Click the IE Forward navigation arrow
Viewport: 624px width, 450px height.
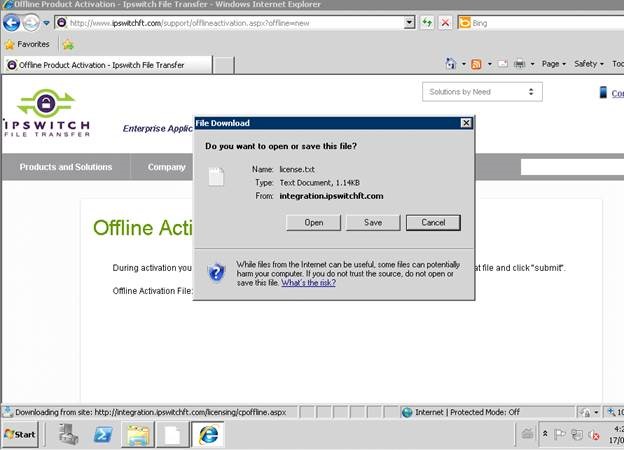(31, 23)
